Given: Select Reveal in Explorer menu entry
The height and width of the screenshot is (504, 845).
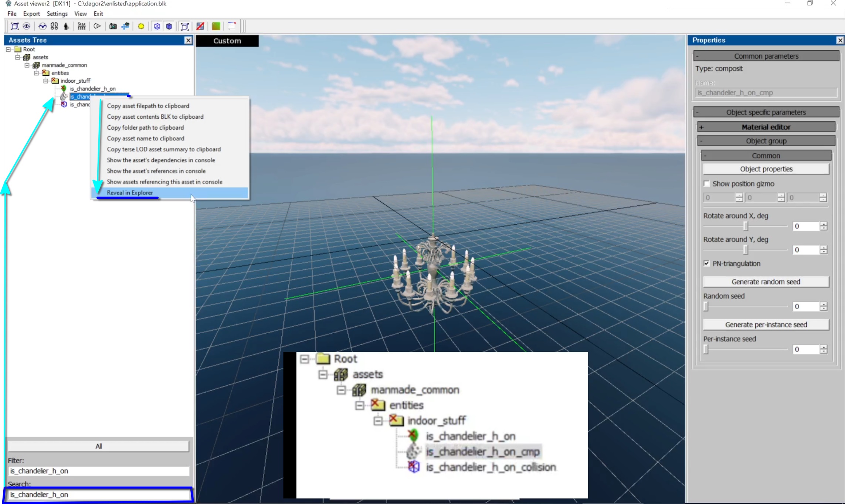Looking at the screenshot, I should [130, 193].
